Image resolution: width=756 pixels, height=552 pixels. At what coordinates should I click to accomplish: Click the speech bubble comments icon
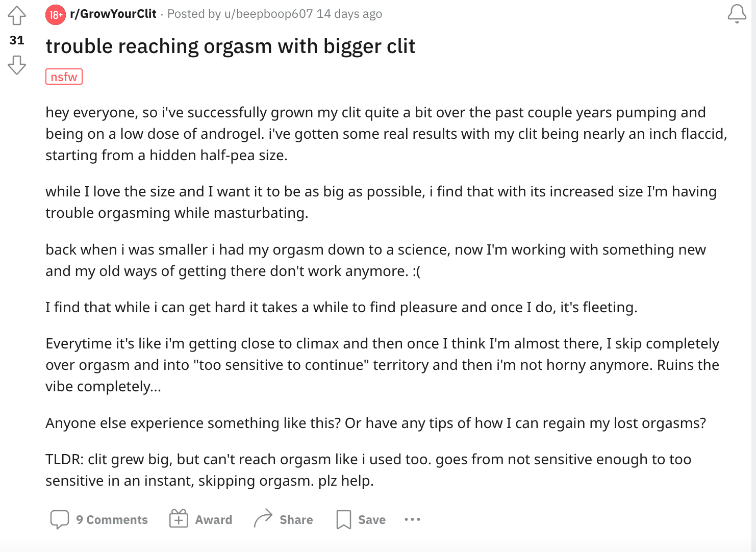60,519
